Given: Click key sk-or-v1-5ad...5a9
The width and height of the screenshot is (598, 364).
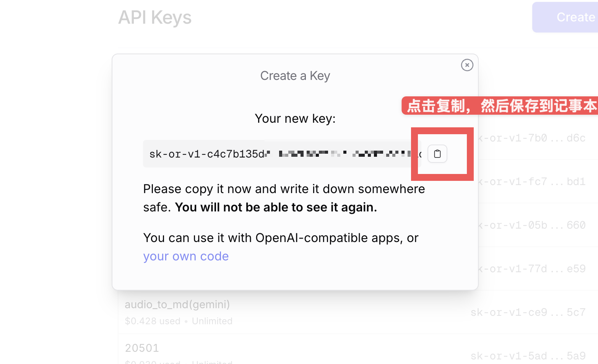Looking at the screenshot, I should click(x=528, y=356).
